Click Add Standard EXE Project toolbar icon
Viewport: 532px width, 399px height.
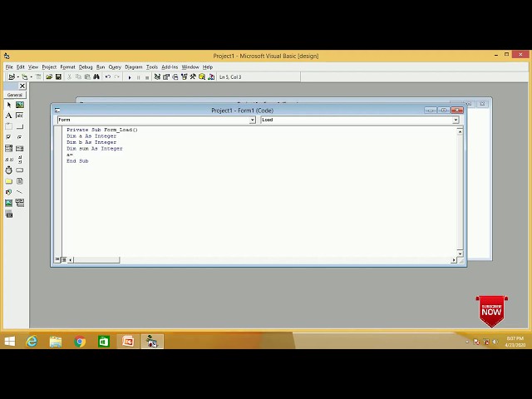[12, 77]
